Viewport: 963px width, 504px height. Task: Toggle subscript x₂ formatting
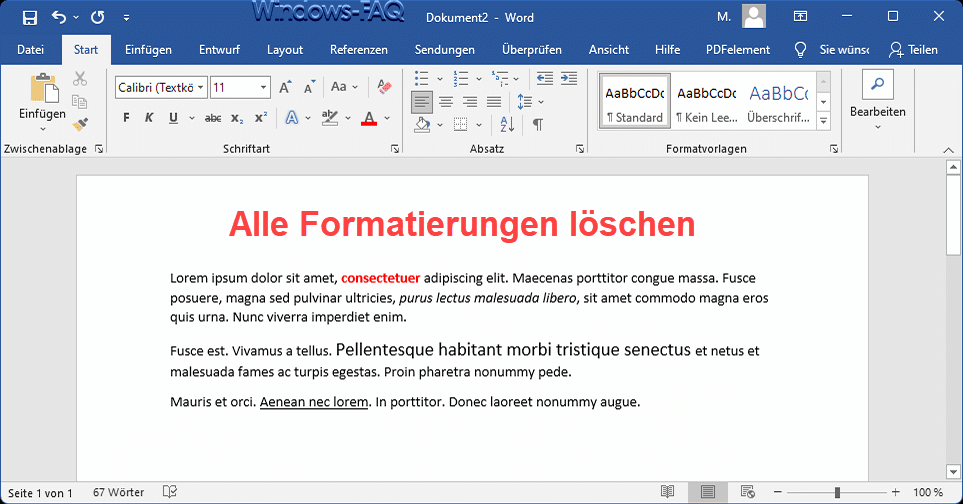click(x=237, y=118)
